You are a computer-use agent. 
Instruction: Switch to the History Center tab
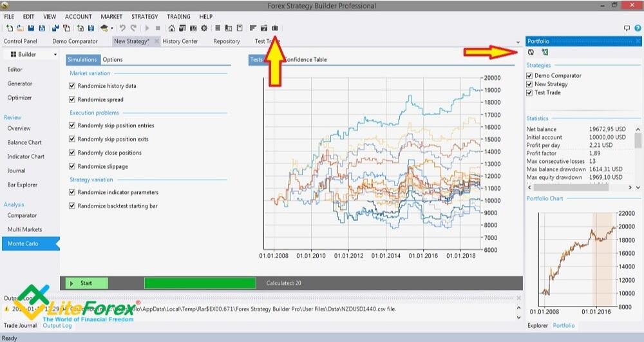click(x=180, y=41)
